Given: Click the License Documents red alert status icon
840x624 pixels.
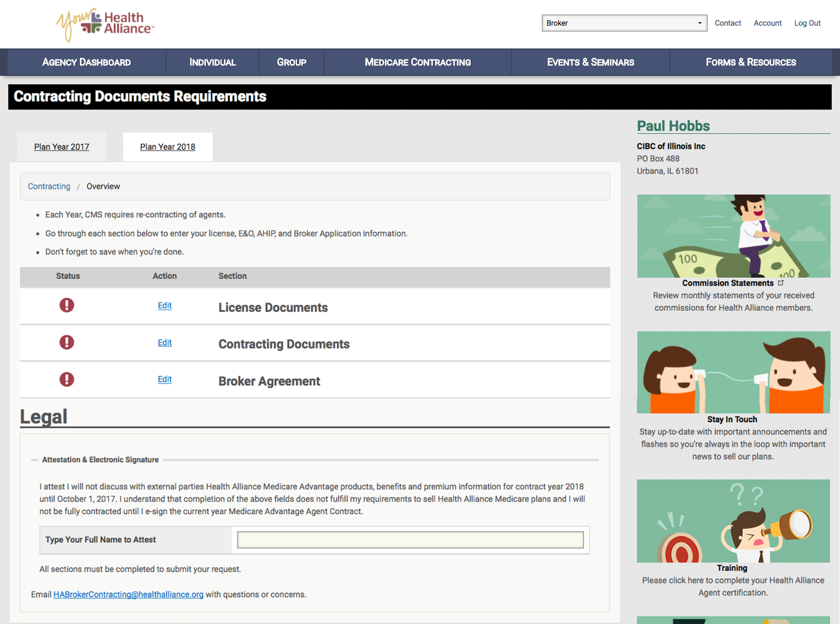Looking at the screenshot, I should 67,305.
